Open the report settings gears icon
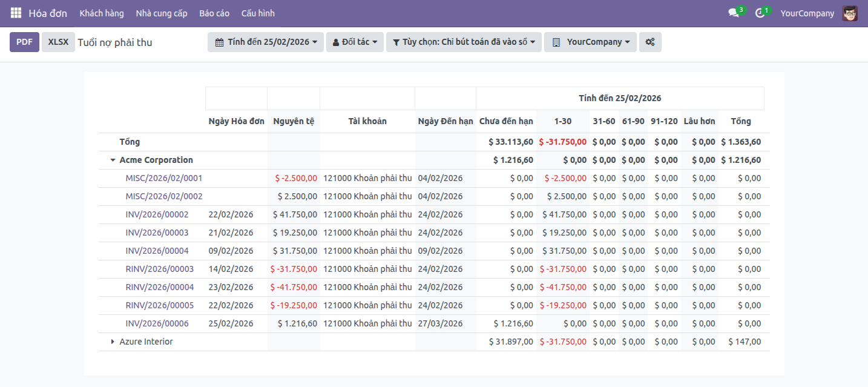The height and width of the screenshot is (387, 868). 650,42
